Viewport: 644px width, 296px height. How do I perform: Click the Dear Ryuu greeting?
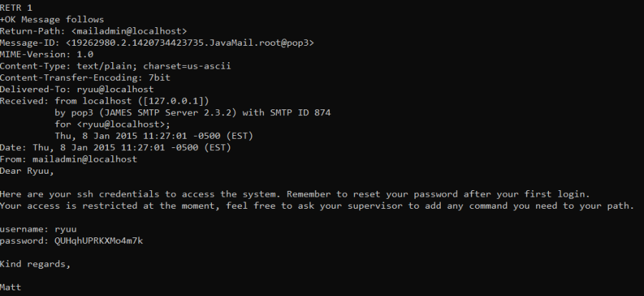pyautogui.click(x=27, y=171)
